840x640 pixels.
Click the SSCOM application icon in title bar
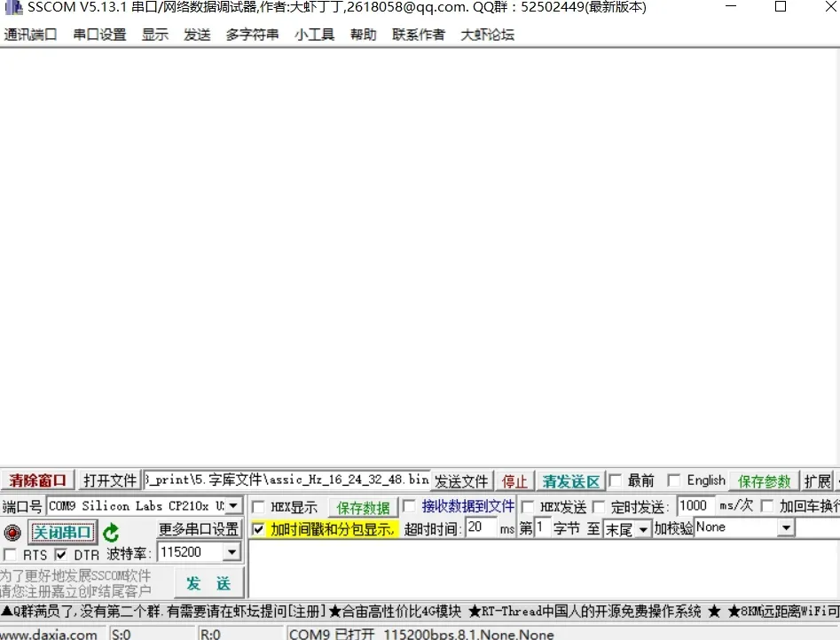tap(12, 7)
